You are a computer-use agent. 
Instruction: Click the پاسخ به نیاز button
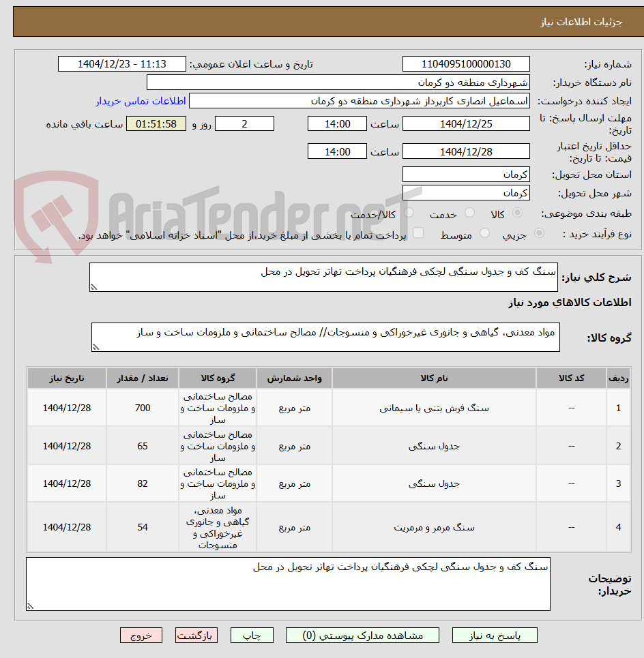tap(495, 635)
